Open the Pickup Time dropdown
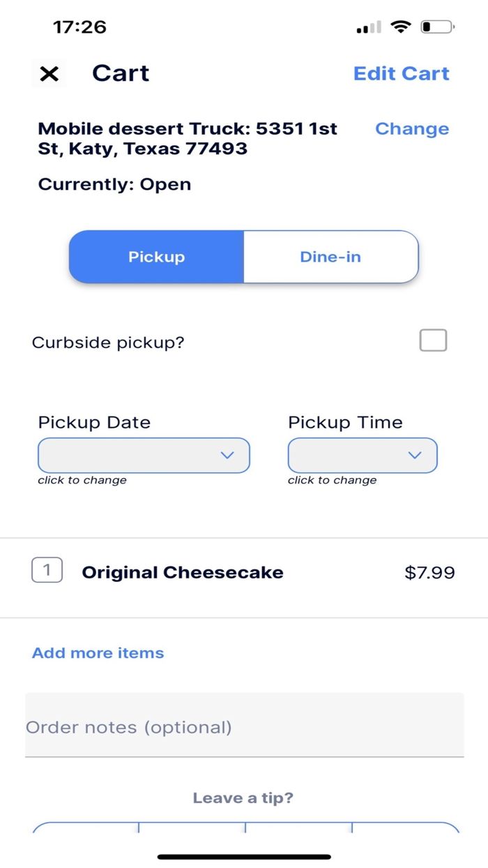Viewport: 488px width, 868px height. (x=362, y=455)
